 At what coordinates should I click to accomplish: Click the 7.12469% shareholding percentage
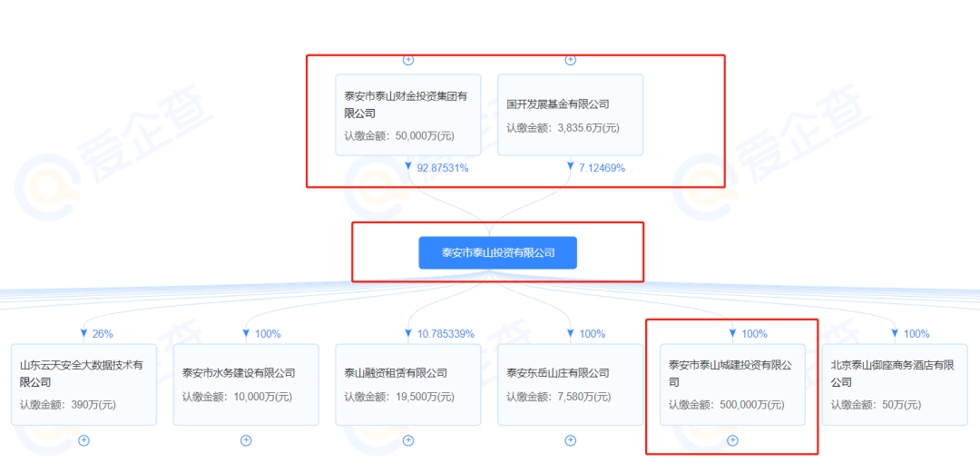click(602, 168)
